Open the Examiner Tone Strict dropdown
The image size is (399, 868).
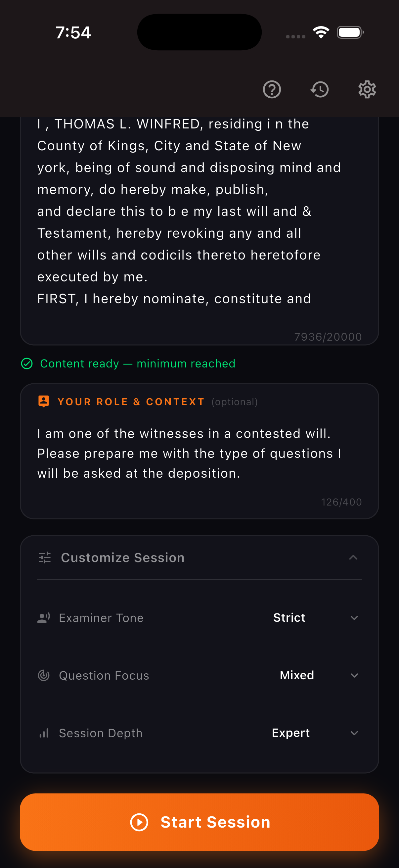[316, 618]
